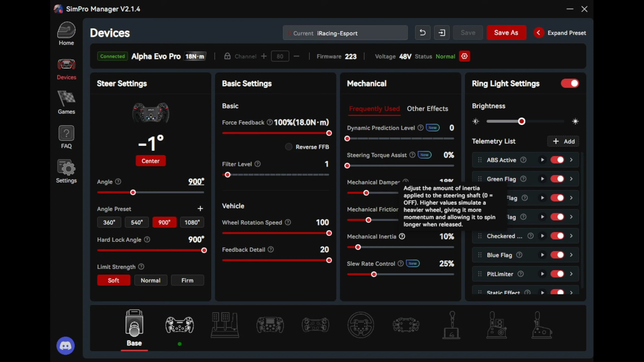This screenshot has height=362, width=644.
Task: Select the round steering wheel device icon
Action: click(x=360, y=325)
